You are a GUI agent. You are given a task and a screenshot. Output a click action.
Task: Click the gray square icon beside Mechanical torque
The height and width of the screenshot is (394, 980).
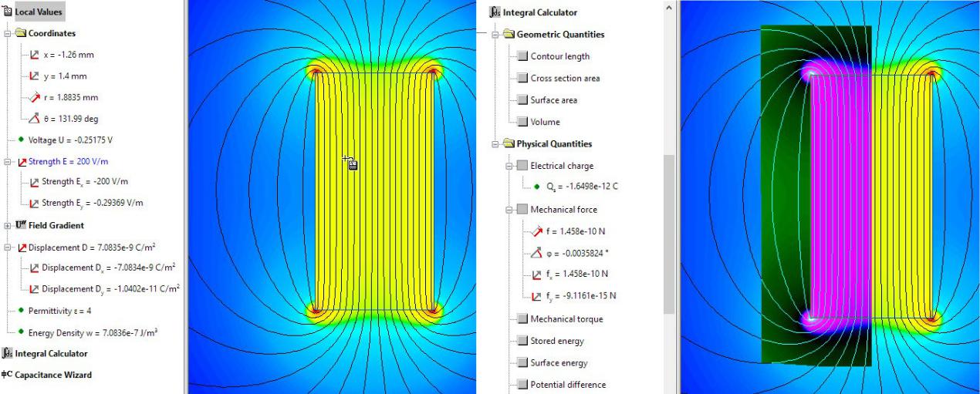click(x=522, y=319)
